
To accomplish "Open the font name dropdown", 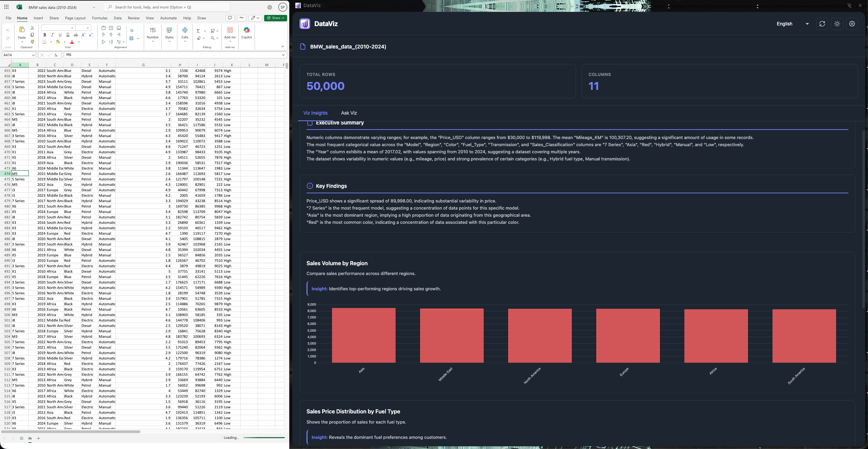I will tap(72, 28).
